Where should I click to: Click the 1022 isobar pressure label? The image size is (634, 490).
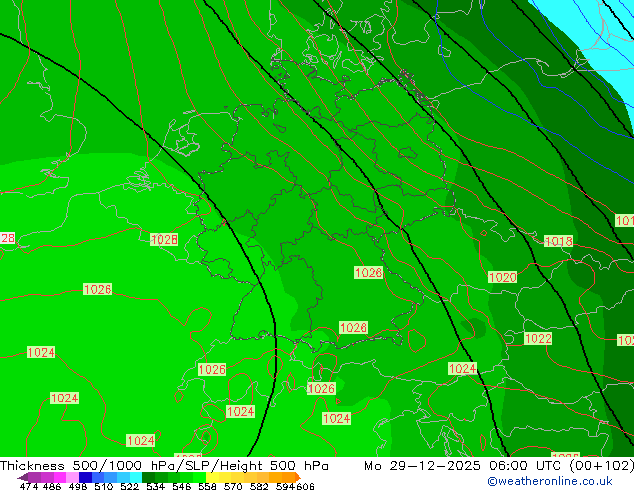538,338
